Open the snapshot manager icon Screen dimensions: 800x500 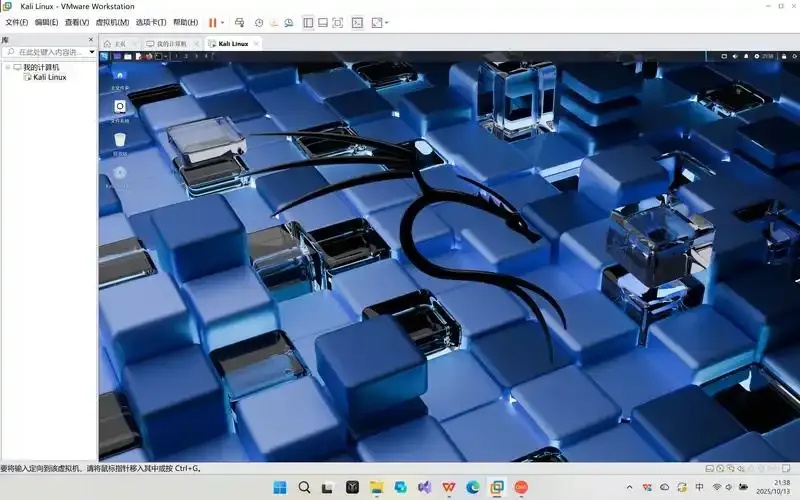click(x=289, y=22)
